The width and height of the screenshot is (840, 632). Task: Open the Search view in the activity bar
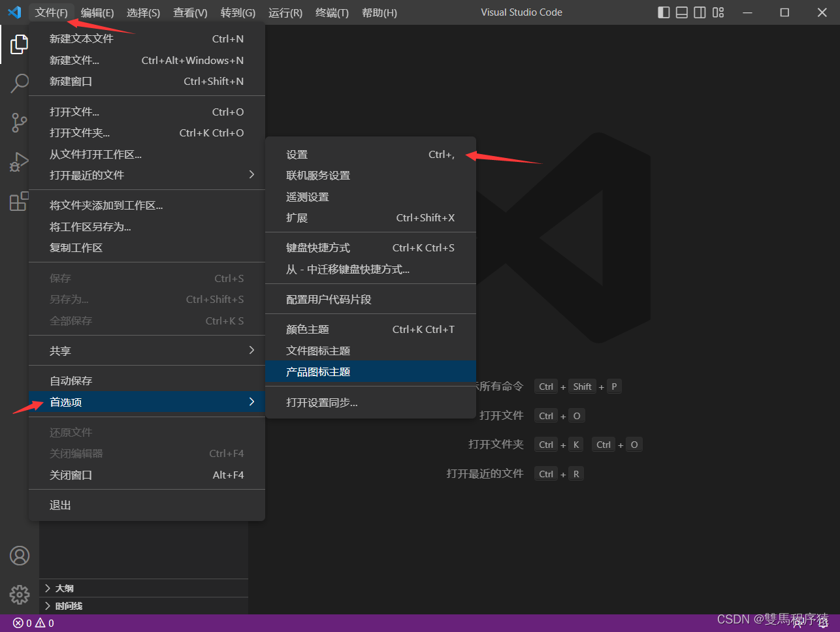click(19, 83)
